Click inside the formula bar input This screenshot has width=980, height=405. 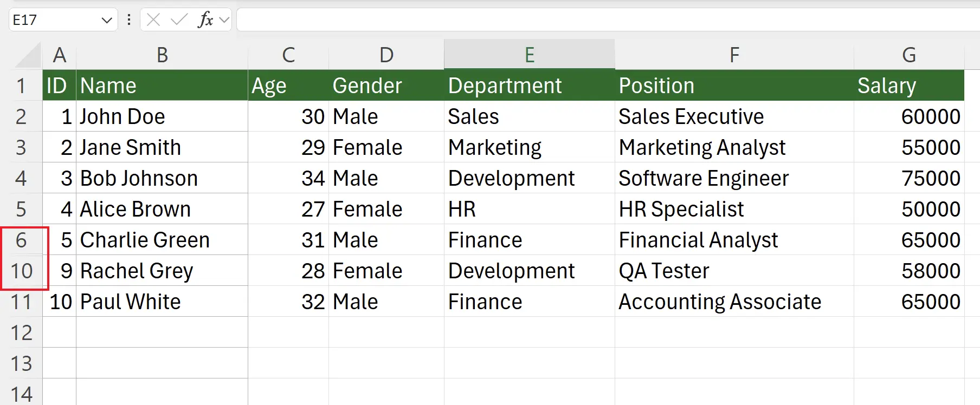pos(596,20)
